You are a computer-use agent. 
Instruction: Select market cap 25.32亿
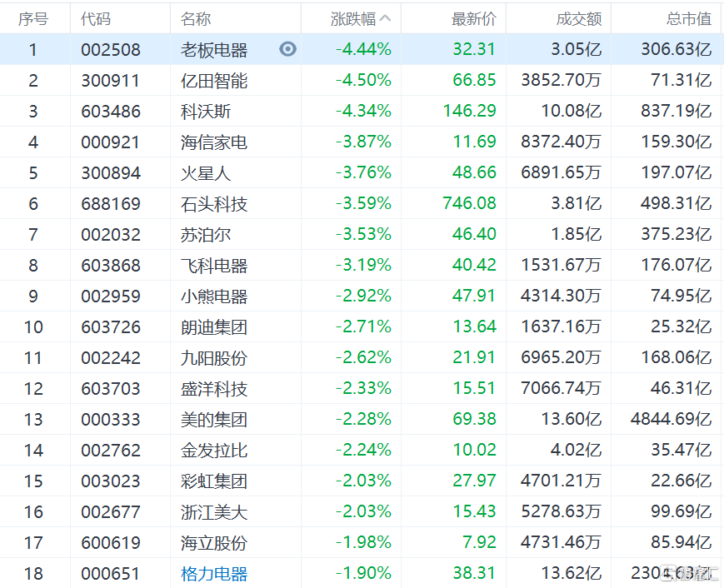[x=682, y=326]
